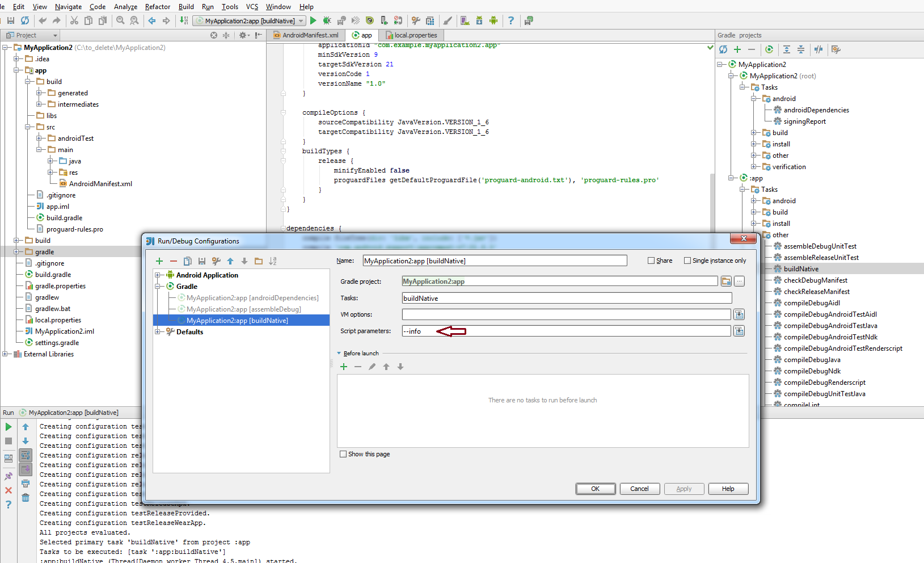
Task: Click the Cut scissors icon in toolbar
Action: [74, 20]
